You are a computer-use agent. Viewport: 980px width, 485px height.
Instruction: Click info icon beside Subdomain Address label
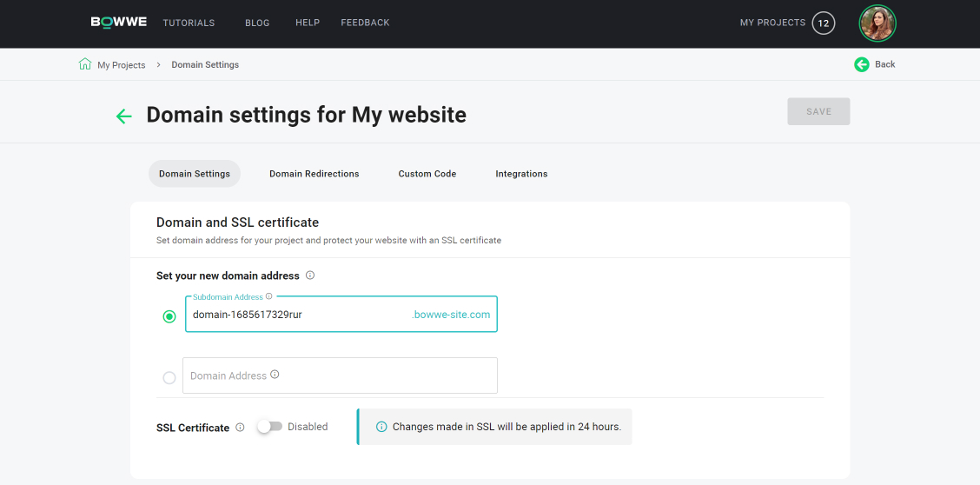tap(268, 296)
